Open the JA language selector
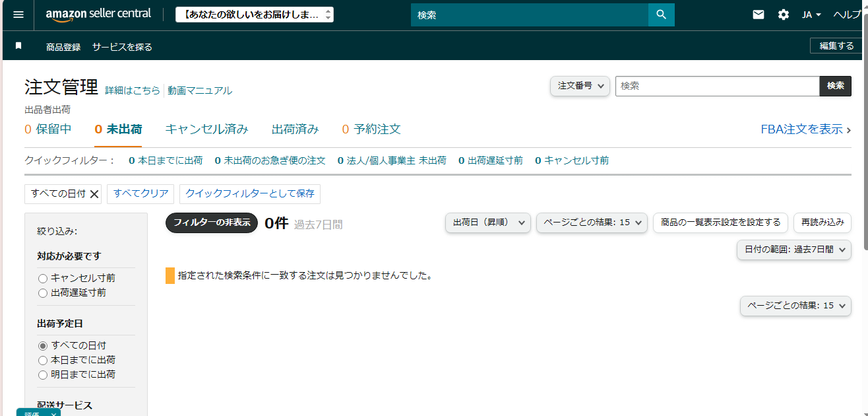Screen dimensions: 868x416 click(x=811, y=15)
